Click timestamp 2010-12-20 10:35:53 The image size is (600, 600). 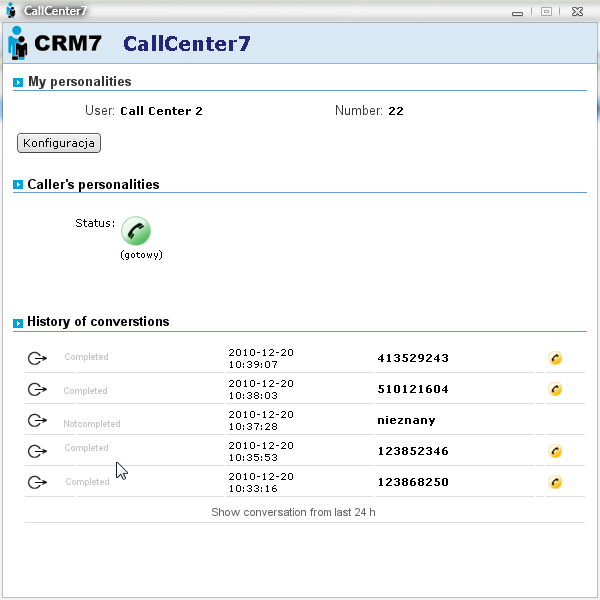(261, 452)
